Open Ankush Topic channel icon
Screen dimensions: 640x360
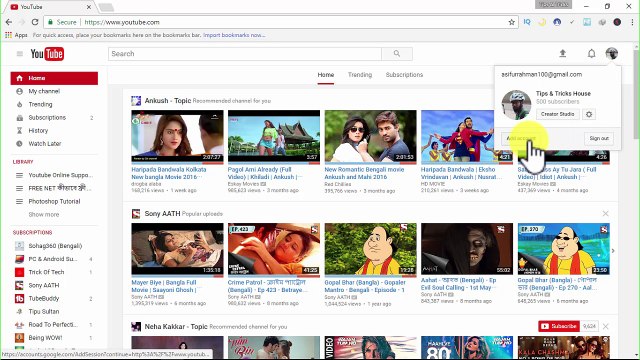click(x=136, y=100)
